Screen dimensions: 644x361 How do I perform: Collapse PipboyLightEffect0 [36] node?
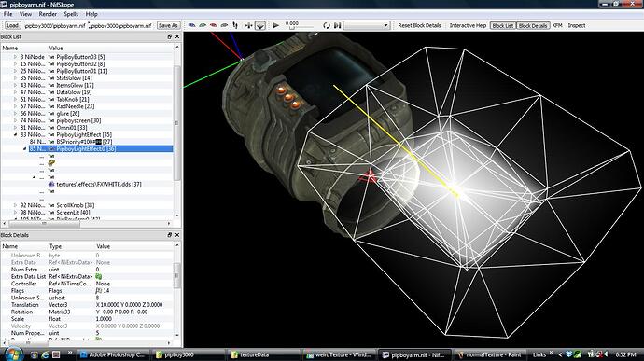click(x=24, y=148)
